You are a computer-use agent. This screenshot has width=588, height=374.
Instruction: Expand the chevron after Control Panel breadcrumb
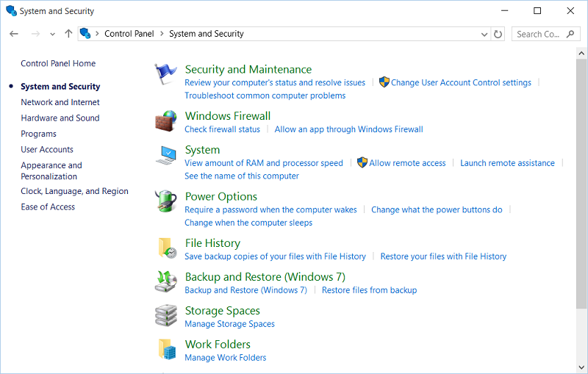tap(162, 34)
